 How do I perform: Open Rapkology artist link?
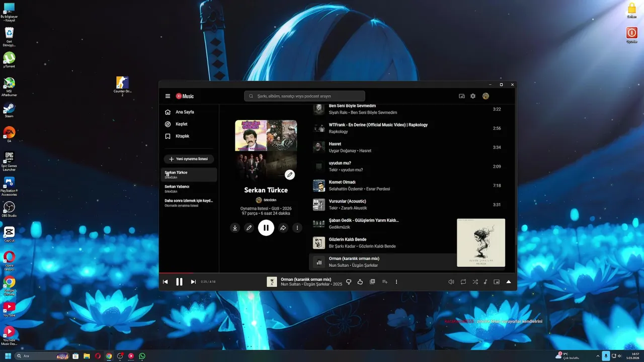pyautogui.click(x=338, y=132)
